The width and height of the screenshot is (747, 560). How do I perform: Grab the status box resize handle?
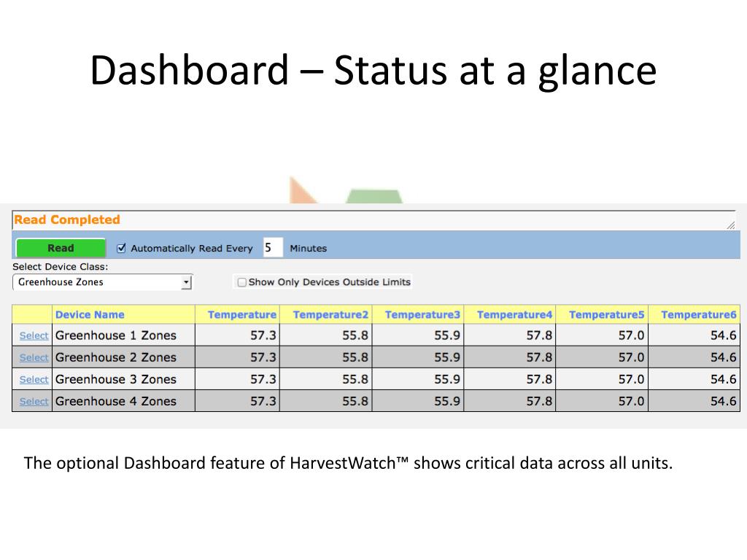[x=731, y=225]
